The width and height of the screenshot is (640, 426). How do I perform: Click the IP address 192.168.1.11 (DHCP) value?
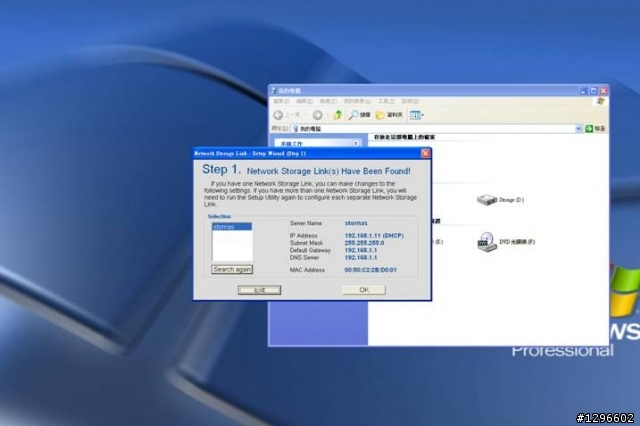click(x=374, y=235)
